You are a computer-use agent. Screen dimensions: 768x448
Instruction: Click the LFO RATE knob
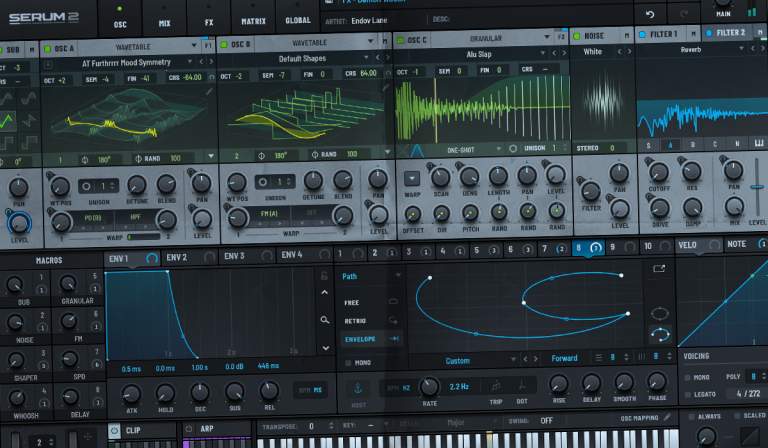click(430, 386)
